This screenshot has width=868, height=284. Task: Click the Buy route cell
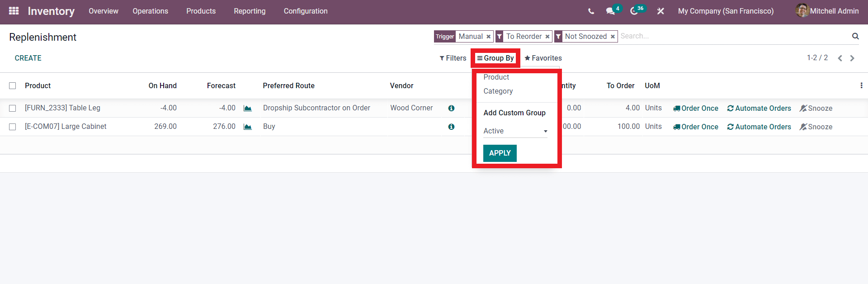(x=269, y=126)
